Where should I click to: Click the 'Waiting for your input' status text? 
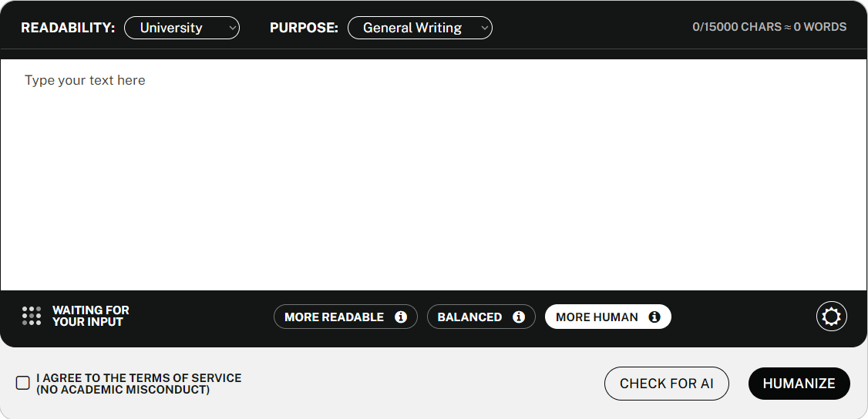(x=90, y=316)
